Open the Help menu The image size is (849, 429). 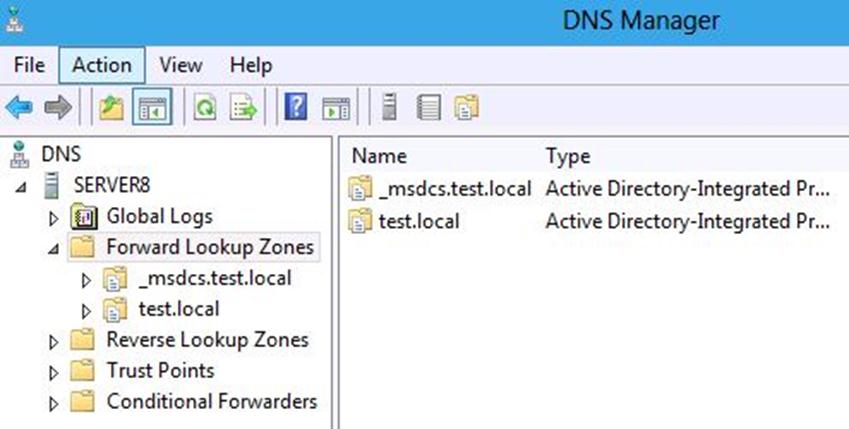click(251, 65)
